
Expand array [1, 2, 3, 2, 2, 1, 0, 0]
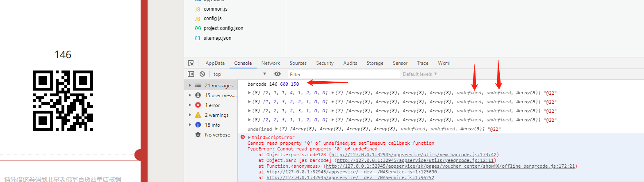[250, 102]
